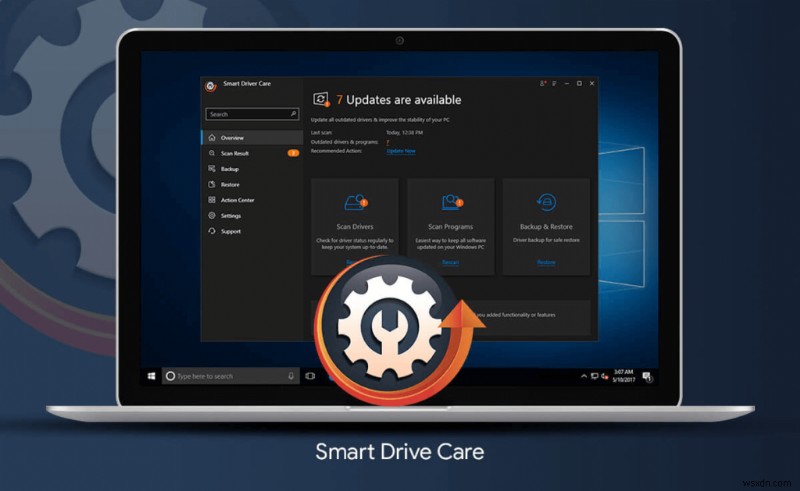Click the Type here to search box
The height and width of the screenshot is (491, 800).
(x=231, y=376)
